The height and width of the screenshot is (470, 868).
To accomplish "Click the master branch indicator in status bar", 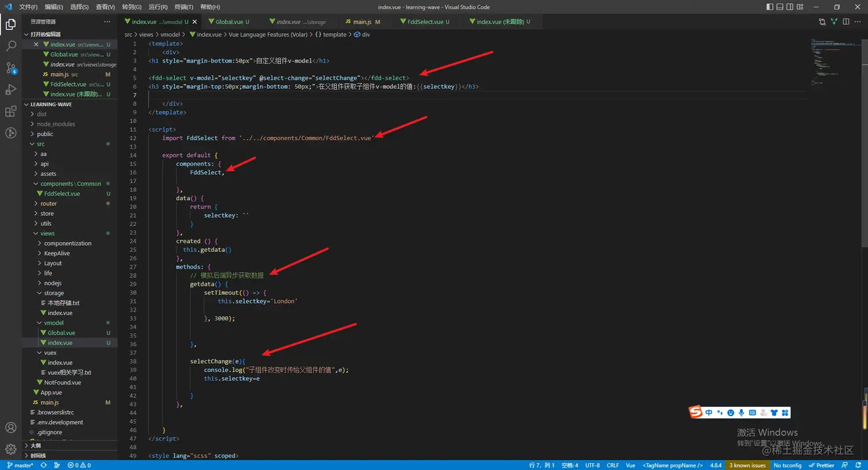I will [20, 465].
